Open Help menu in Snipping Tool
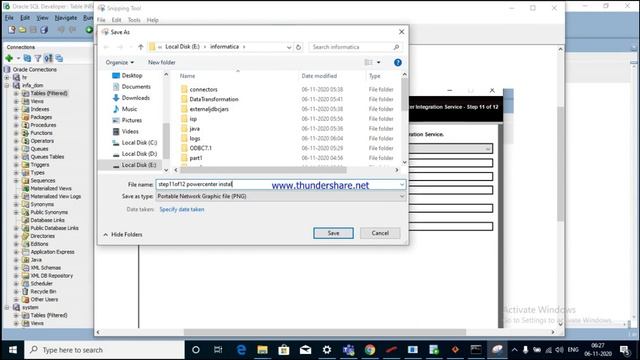Screen dimensions: 640x360 click(x=152, y=20)
